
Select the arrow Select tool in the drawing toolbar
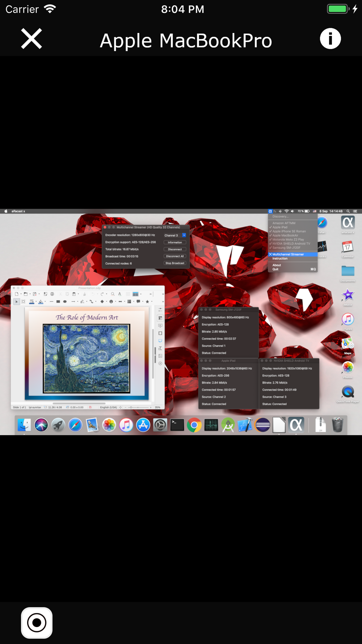click(16, 301)
